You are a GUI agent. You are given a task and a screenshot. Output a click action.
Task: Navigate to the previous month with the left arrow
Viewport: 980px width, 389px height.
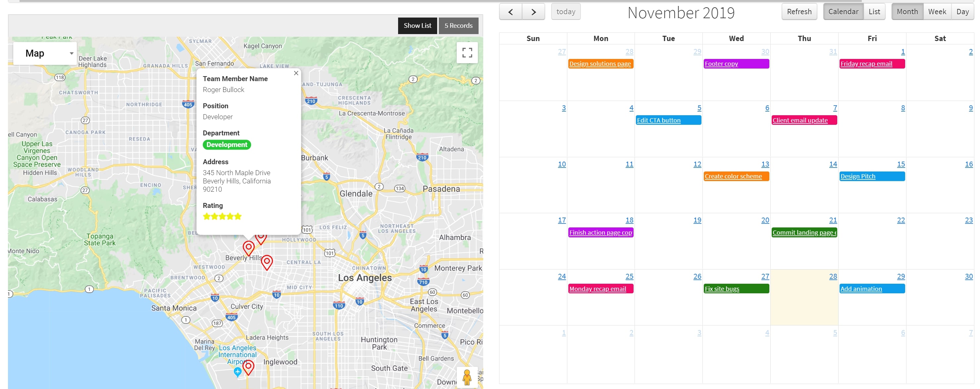tap(511, 11)
